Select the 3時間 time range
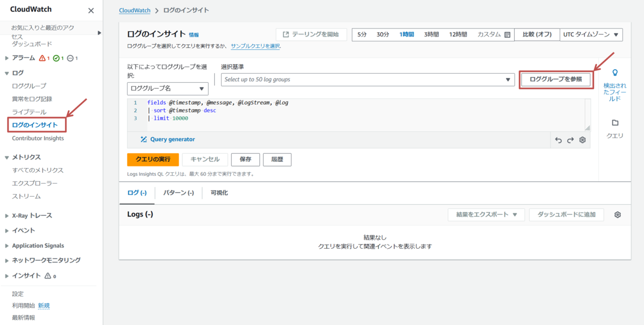The height and width of the screenshot is (325, 644). [431, 34]
